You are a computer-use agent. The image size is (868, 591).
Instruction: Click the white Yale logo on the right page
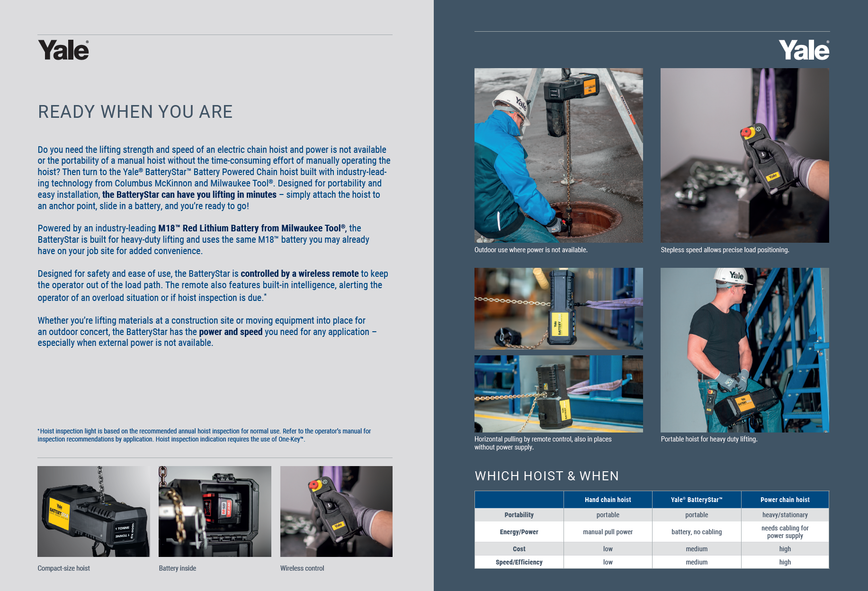[x=804, y=50]
